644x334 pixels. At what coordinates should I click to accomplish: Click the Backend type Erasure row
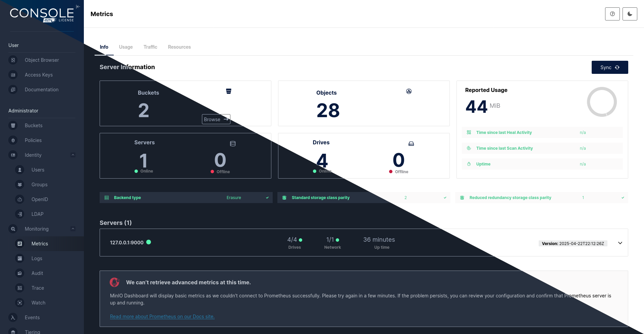tap(186, 198)
